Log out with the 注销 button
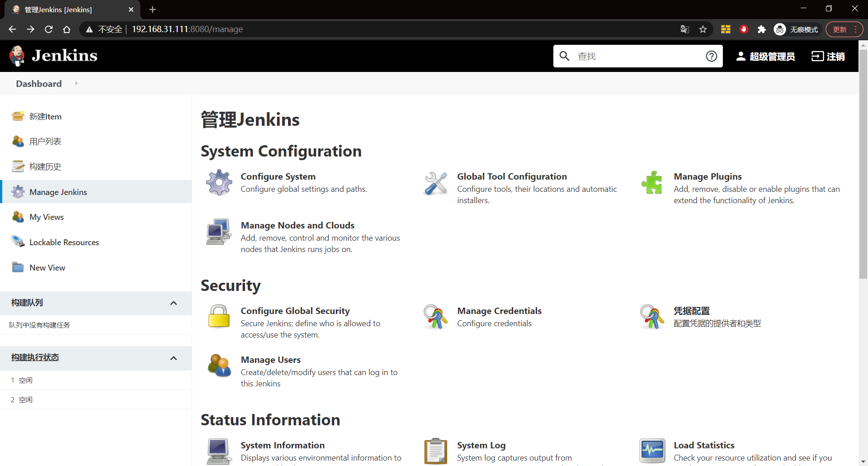The height and width of the screenshot is (466, 868). [x=828, y=56]
